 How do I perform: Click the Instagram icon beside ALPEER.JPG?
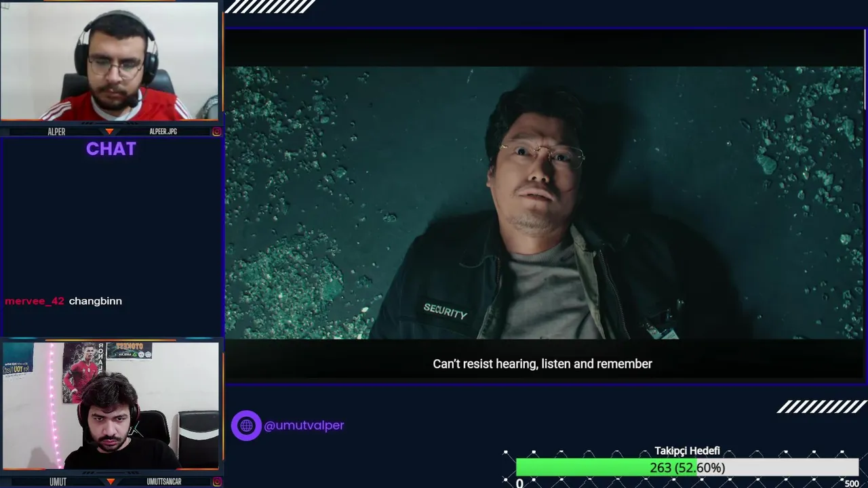pyautogui.click(x=216, y=131)
